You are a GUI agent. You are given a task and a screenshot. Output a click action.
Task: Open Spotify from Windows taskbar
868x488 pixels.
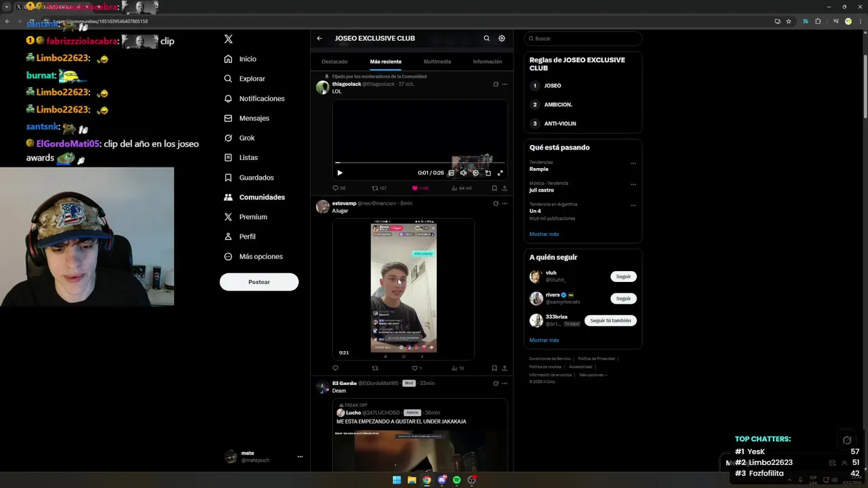tap(456, 480)
